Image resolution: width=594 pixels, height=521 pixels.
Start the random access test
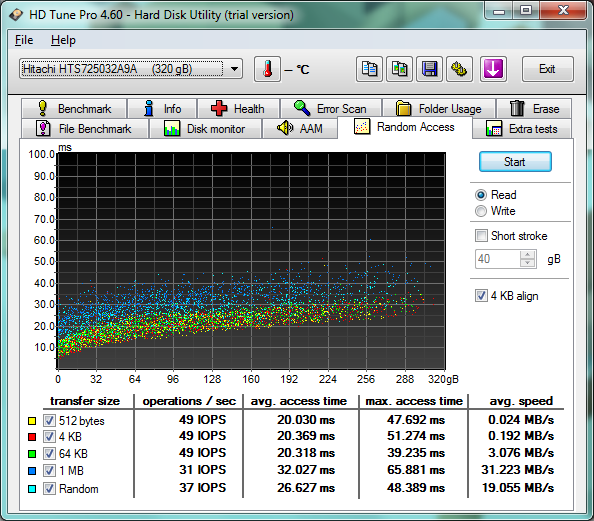point(515,162)
